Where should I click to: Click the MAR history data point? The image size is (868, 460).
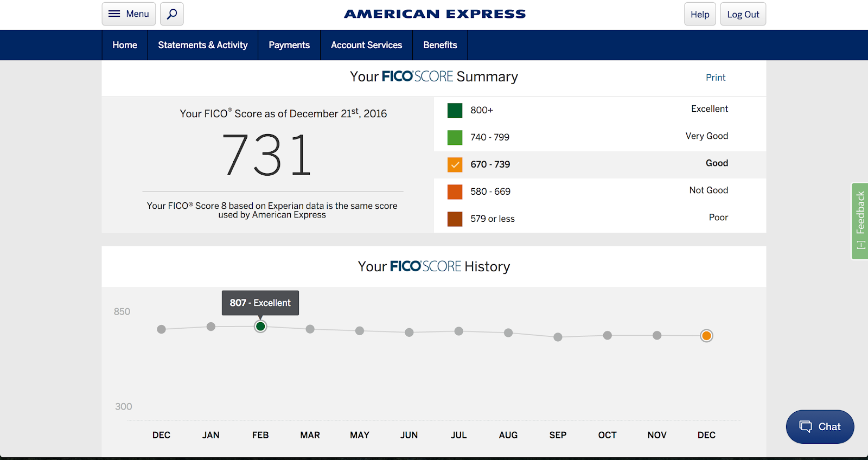pos(310,329)
